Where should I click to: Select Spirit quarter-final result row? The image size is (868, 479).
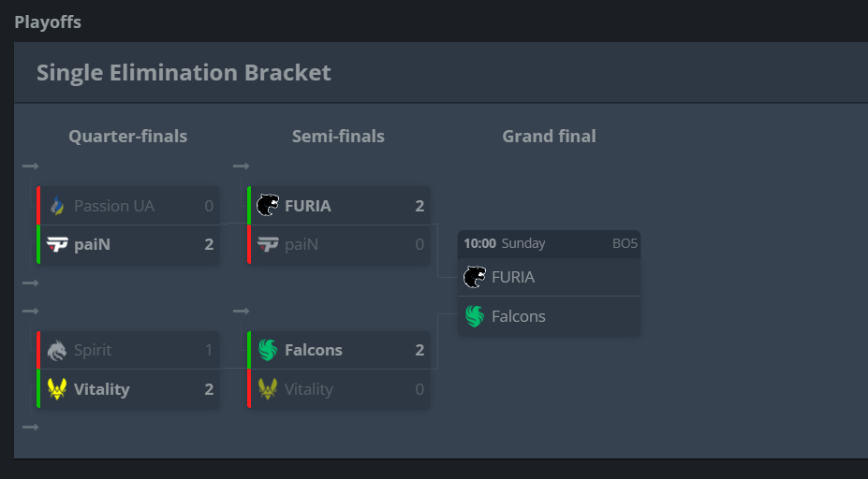click(x=128, y=350)
